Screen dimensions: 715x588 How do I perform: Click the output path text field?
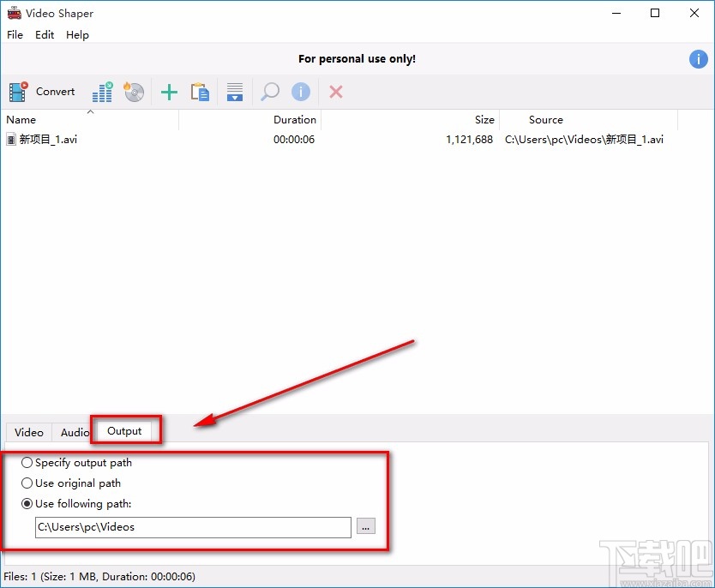coord(194,527)
